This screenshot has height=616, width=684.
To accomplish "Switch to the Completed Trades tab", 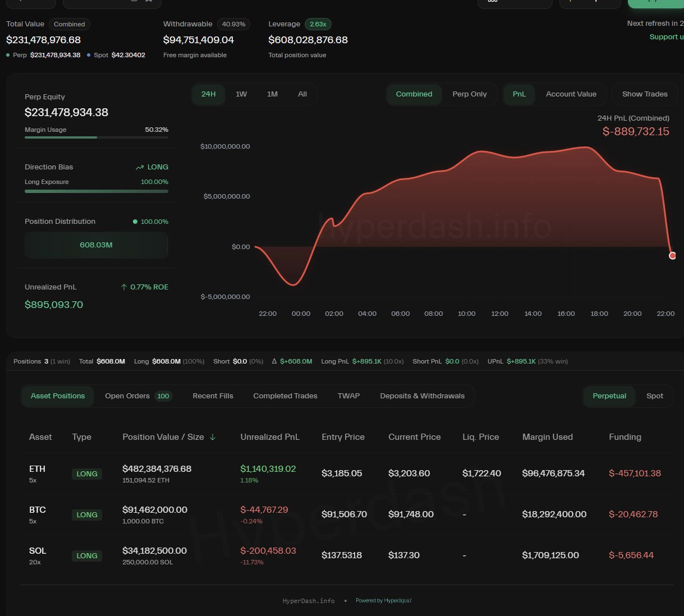I will click(285, 396).
